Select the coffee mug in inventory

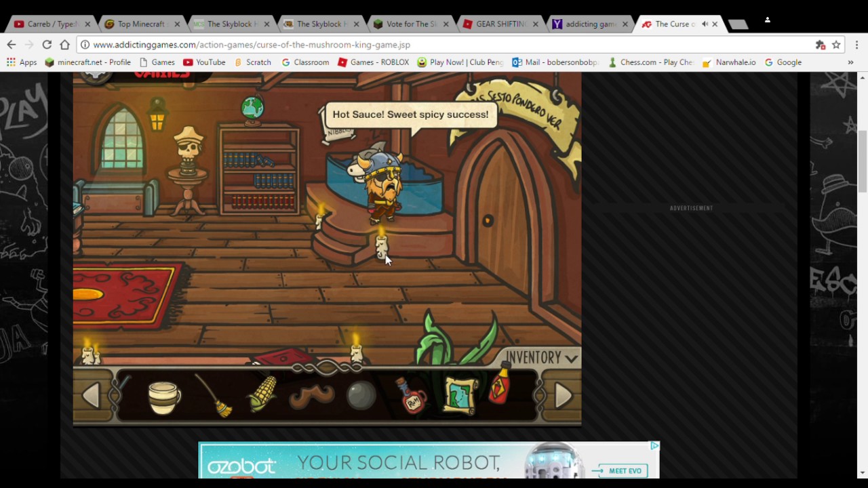[x=163, y=397]
